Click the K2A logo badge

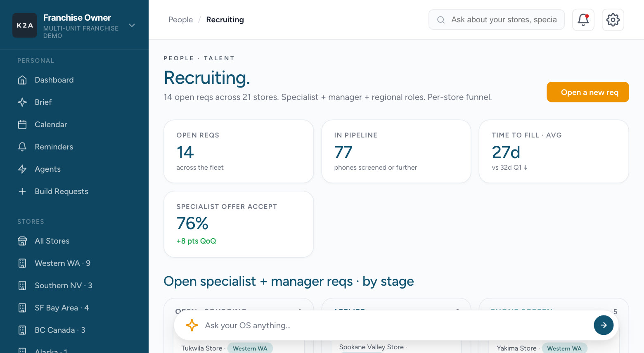(25, 25)
